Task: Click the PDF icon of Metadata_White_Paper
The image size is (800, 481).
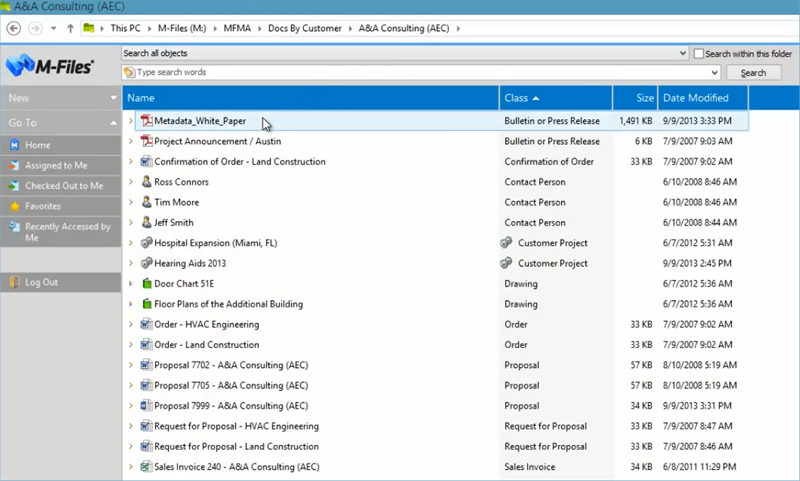Action: [146, 121]
